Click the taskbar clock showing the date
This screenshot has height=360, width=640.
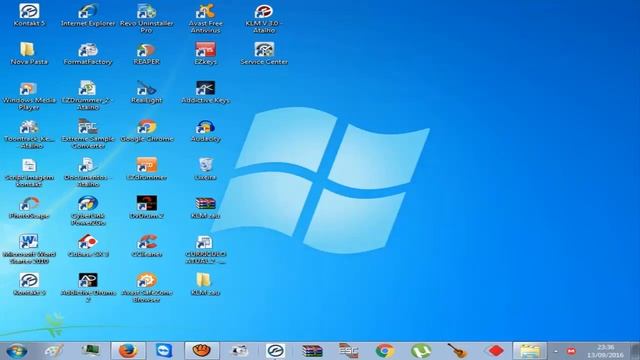(x=605, y=351)
